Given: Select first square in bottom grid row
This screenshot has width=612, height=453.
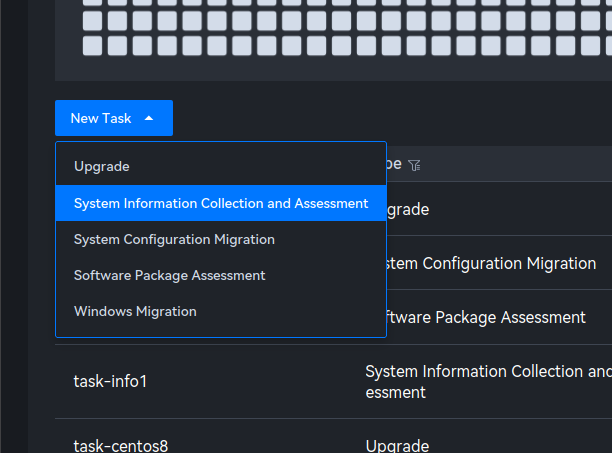Looking at the screenshot, I should tap(91, 45).
